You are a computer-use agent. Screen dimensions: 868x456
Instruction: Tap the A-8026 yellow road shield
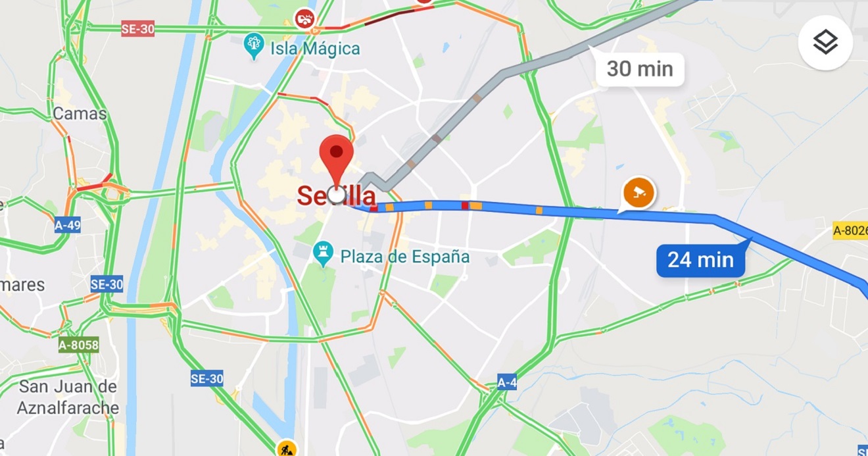tap(850, 231)
